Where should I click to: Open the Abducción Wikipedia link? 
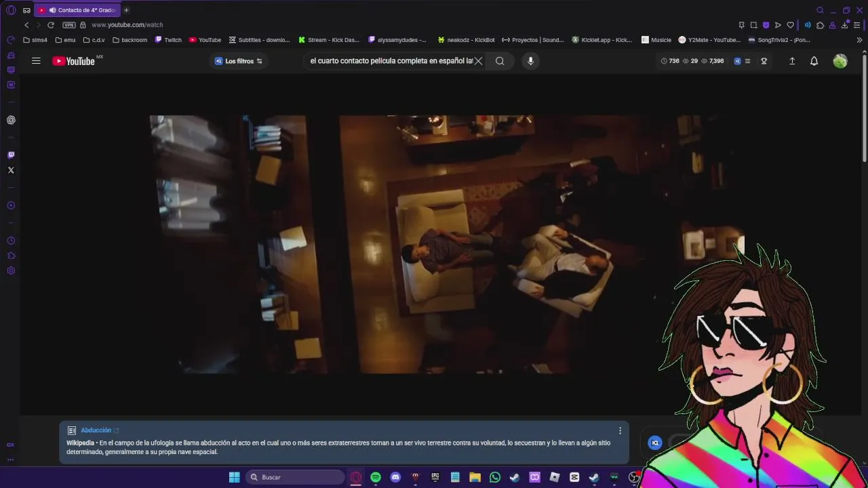100,430
